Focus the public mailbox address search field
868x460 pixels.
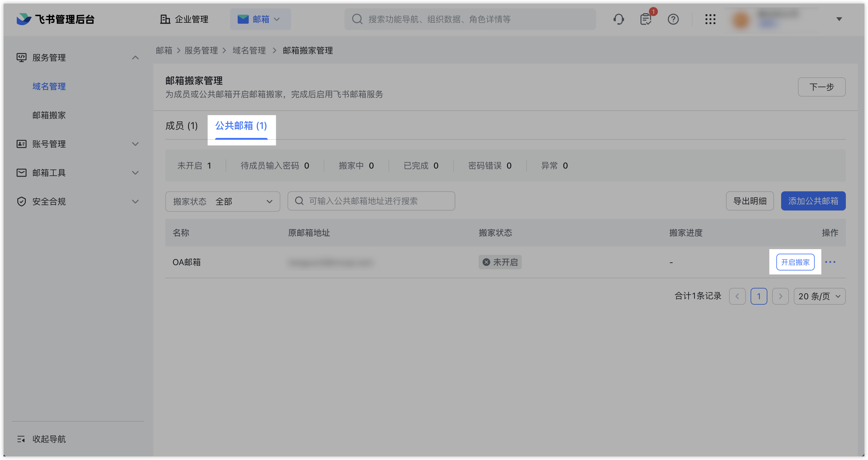coord(371,201)
